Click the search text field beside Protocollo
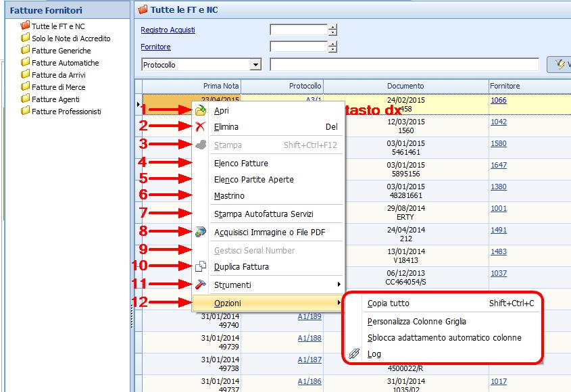This screenshot has height=392, width=571. point(404,65)
